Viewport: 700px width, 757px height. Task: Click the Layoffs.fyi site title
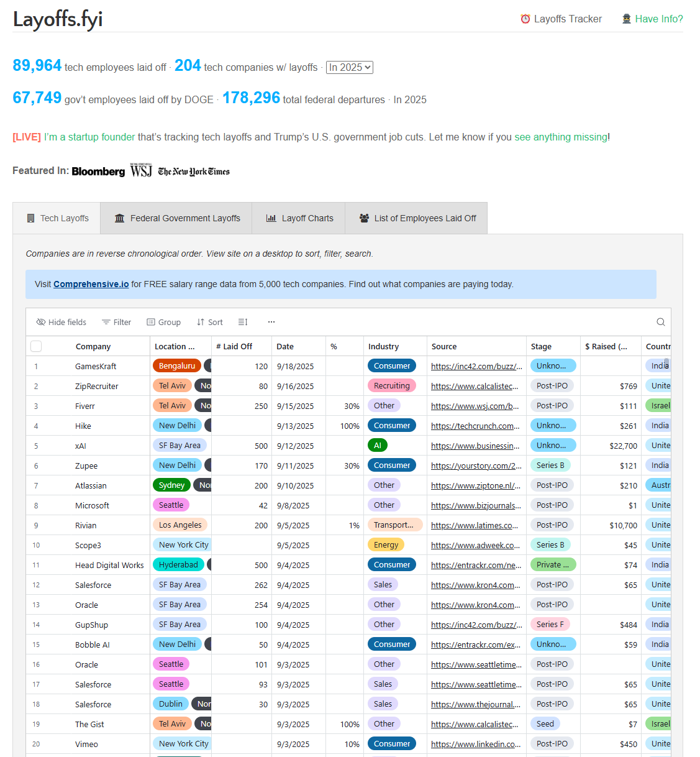tap(58, 19)
